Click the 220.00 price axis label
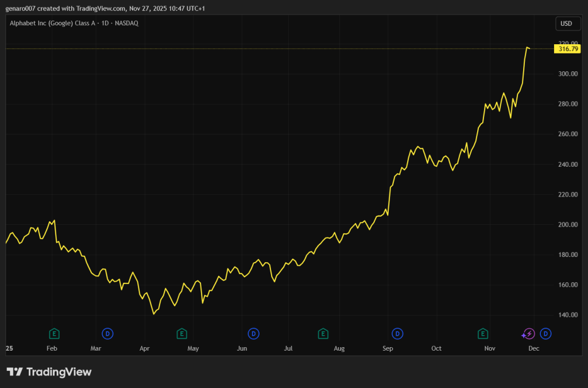Image resolution: width=588 pixels, height=388 pixels. (567, 195)
